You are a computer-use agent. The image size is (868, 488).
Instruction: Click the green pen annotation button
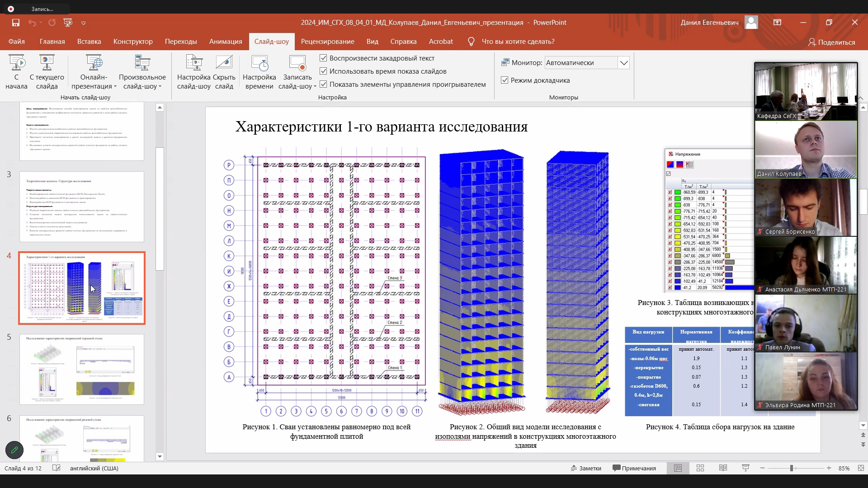[14, 450]
